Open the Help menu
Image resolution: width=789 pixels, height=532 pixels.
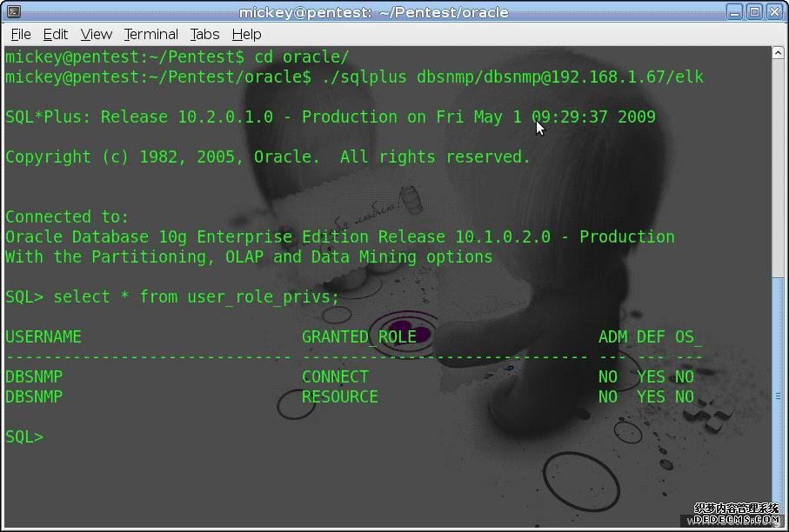246,34
